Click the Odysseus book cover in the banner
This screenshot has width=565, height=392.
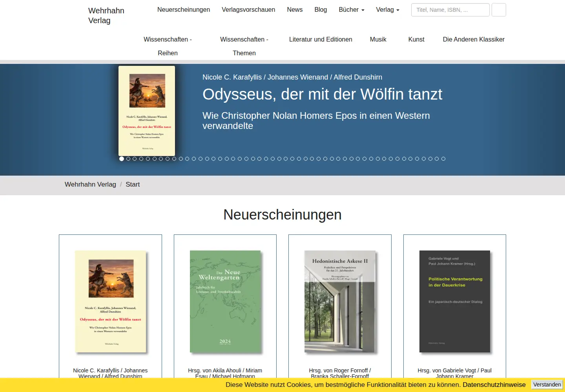coord(147,111)
